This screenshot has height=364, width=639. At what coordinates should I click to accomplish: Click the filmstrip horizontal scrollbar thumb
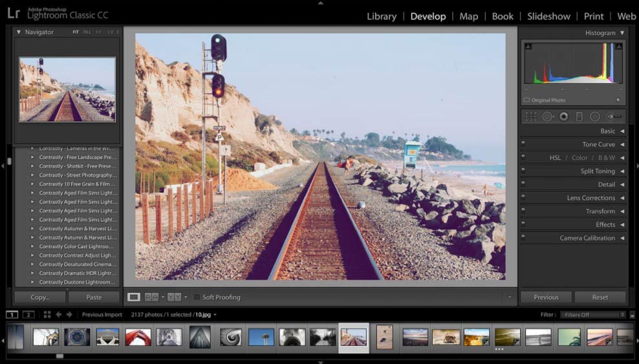pos(60,356)
